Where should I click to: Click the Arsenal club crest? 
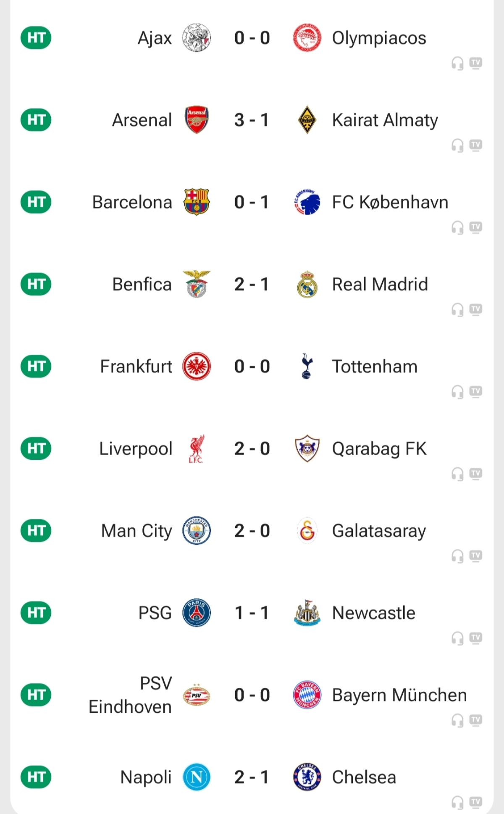[x=197, y=120]
